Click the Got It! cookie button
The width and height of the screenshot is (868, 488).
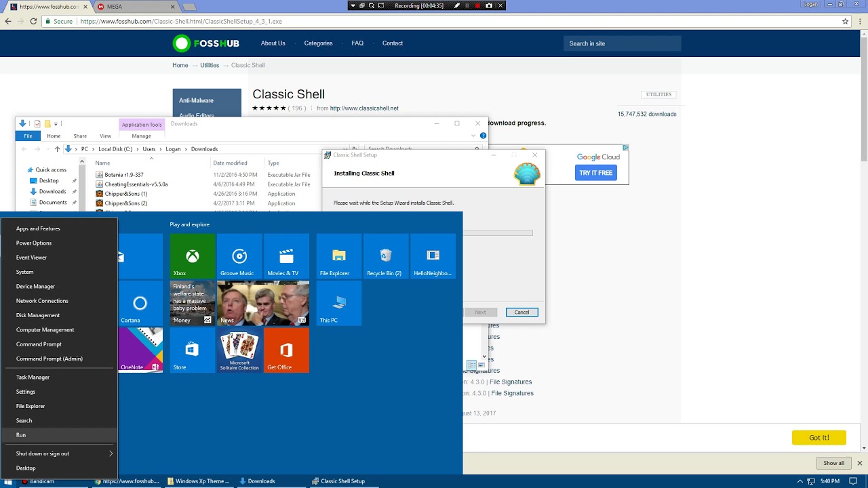(x=819, y=438)
